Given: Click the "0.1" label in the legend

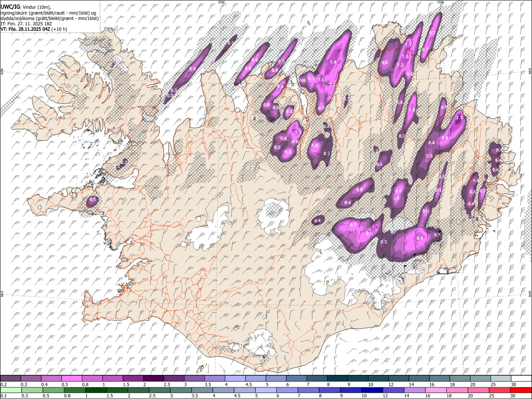Looking at the screenshot, I should coord(3,396).
